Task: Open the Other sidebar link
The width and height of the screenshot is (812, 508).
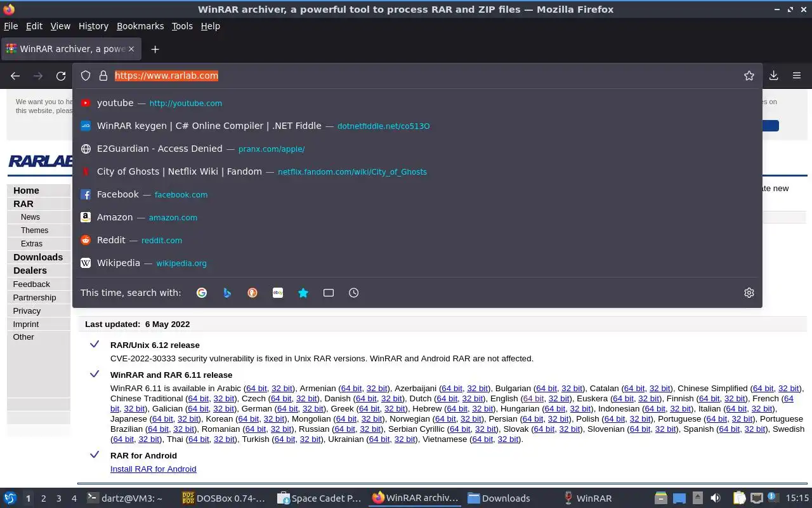Action: coord(23,337)
